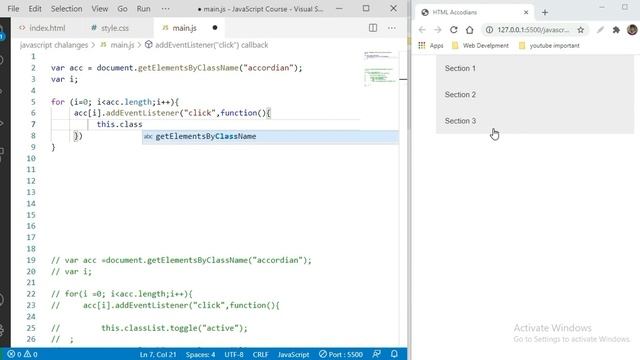Click Ln 7, Col 21 status item
The image size is (640, 360).
(x=158, y=354)
